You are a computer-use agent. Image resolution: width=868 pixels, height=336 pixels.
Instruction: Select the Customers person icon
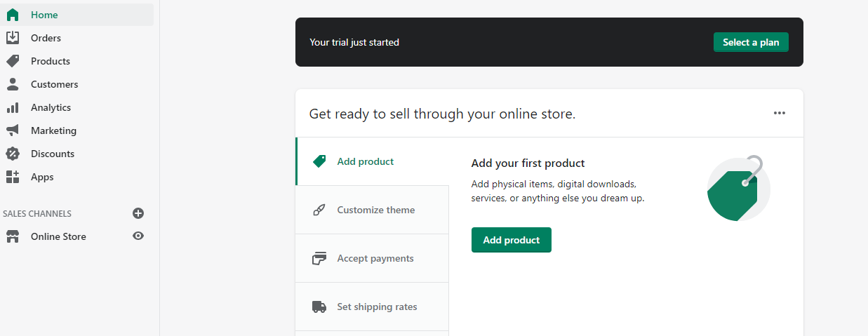(x=13, y=84)
